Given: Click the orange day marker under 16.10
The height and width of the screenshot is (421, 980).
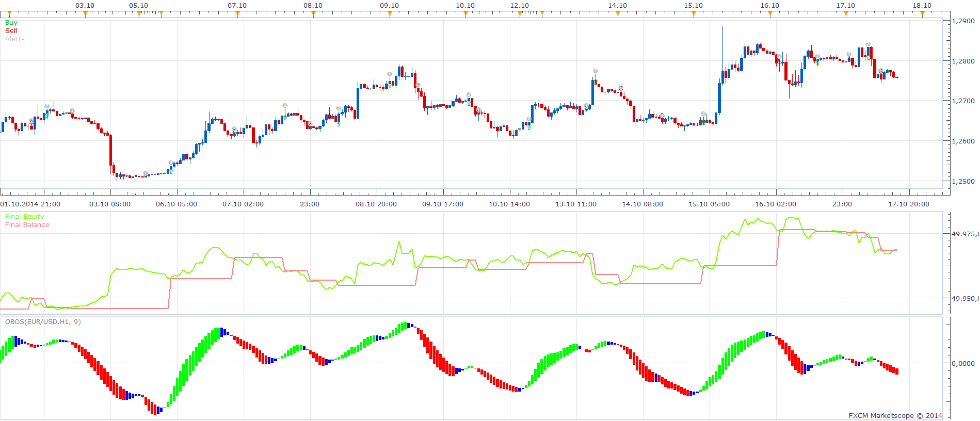Looking at the screenshot, I should [770, 14].
